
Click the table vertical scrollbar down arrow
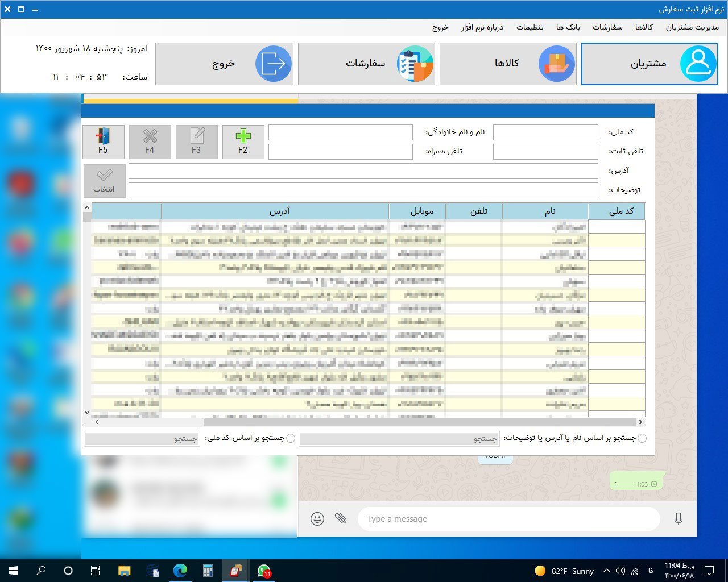click(87, 413)
